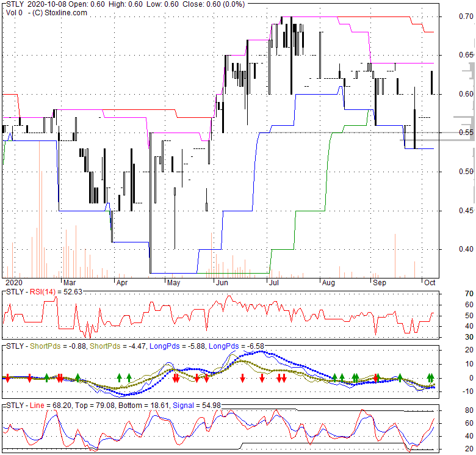The height and width of the screenshot is (455, 476).
Task: Click the Top = 79.08 reading
Action: coord(96,406)
